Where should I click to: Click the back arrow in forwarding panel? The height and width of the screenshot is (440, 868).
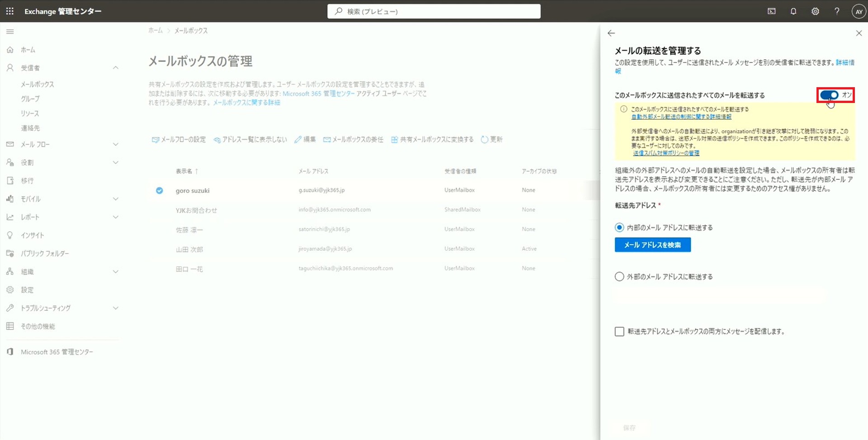[x=611, y=33]
